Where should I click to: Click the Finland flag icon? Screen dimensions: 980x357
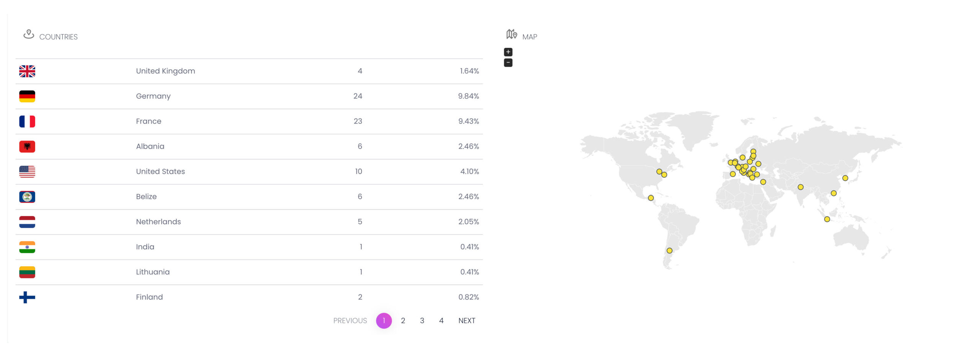tap(27, 297)
